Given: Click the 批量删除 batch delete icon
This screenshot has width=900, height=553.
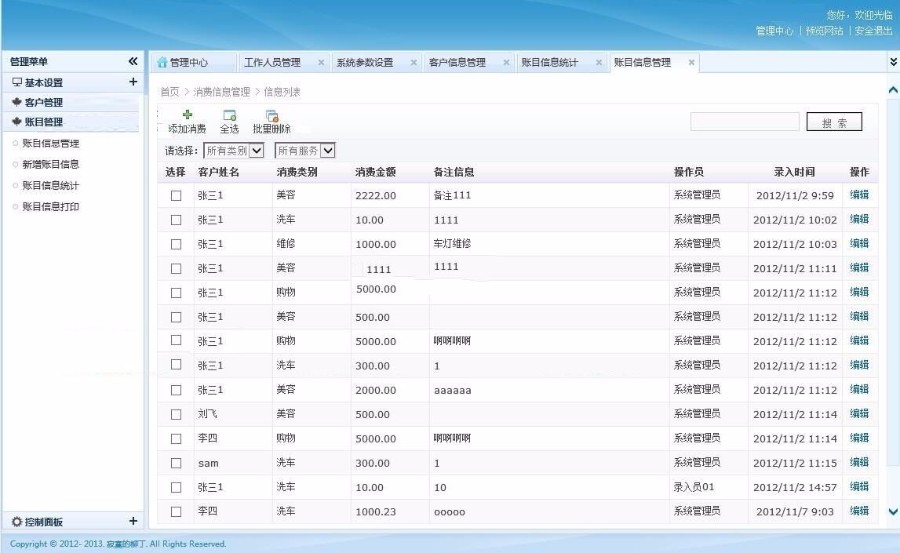Looking at the screenshot, I should pos(271,115).
